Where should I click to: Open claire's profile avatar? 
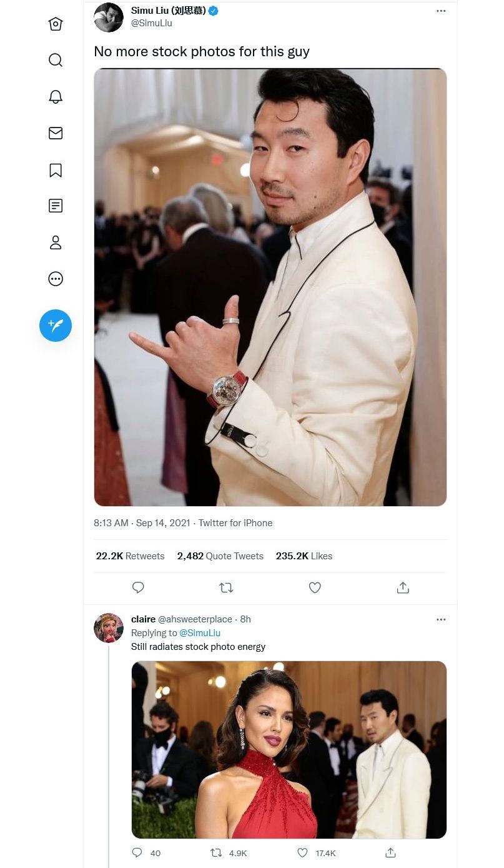click(109, 628)
